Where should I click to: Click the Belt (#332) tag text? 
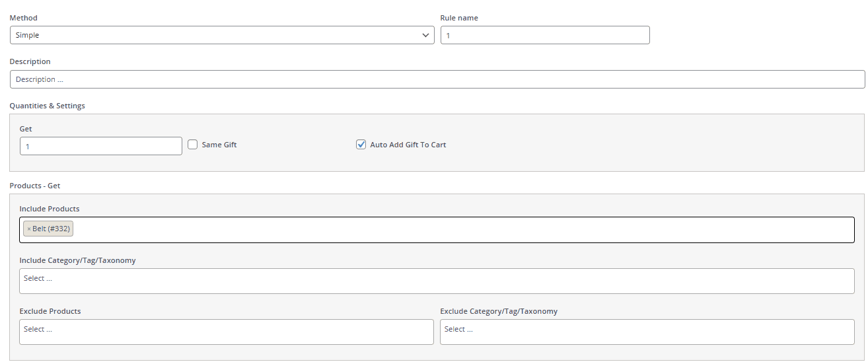(51, 229)
